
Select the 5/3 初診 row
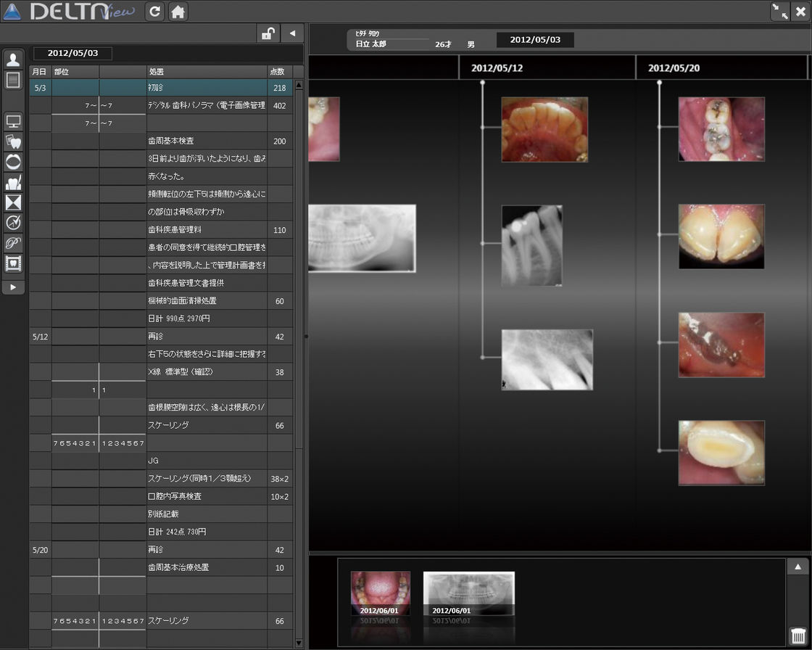[161, 88]
